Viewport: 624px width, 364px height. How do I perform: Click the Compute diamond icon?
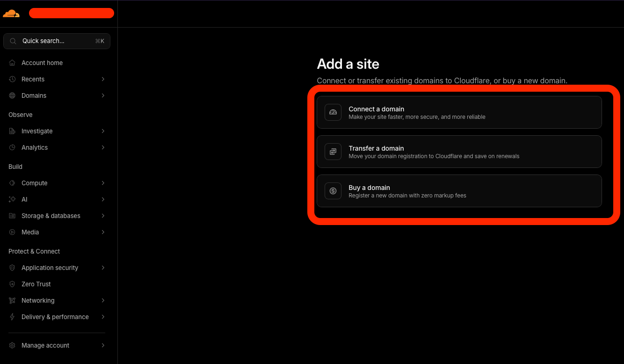[13, 183]
